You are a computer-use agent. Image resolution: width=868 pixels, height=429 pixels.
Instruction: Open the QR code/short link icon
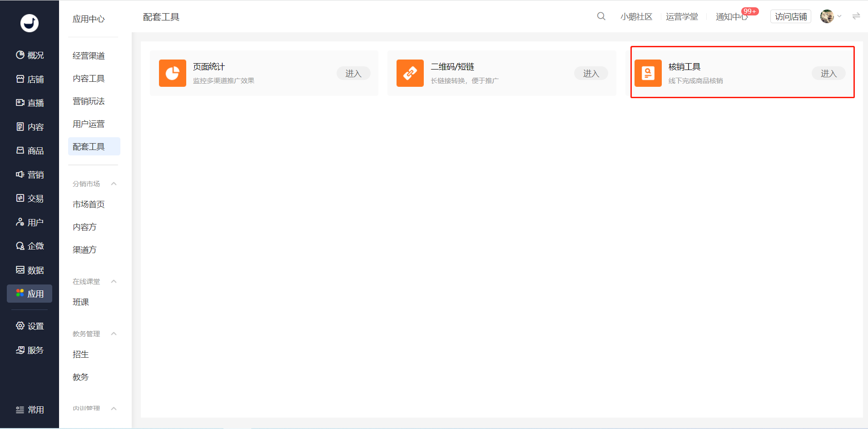(410, 73)
